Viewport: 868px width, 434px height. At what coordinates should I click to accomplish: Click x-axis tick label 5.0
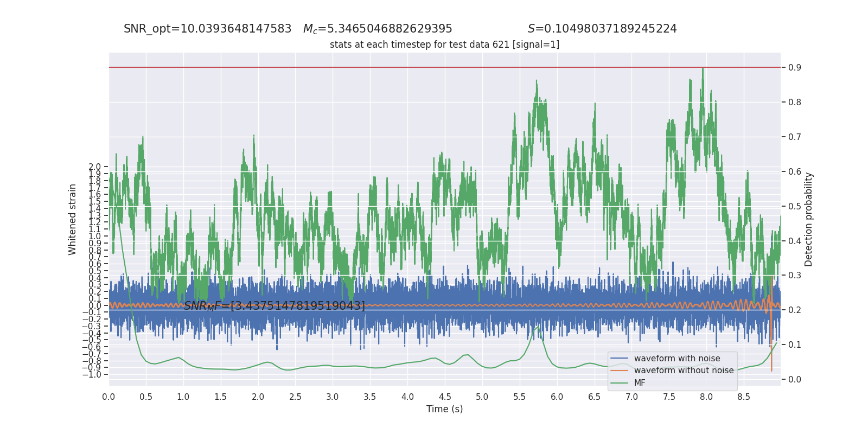click(482, 397)
